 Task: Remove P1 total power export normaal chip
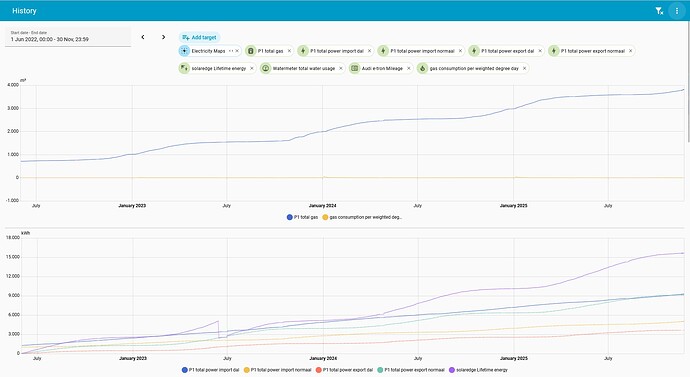631,51
